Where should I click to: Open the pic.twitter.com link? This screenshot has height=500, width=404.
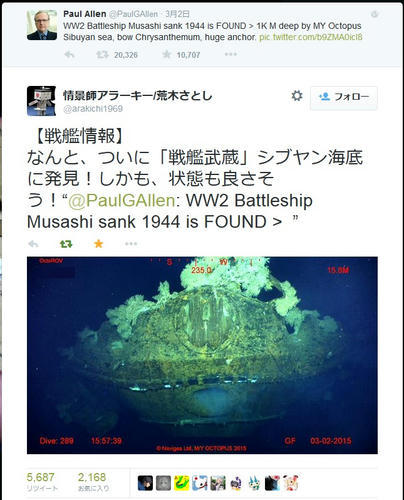311,37
